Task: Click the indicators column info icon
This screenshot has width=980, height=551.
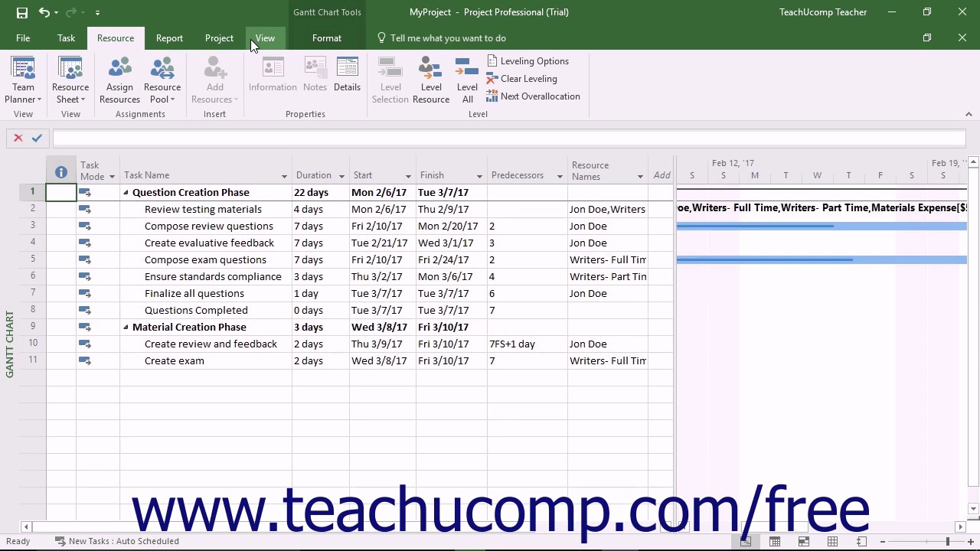Action: 61,172
